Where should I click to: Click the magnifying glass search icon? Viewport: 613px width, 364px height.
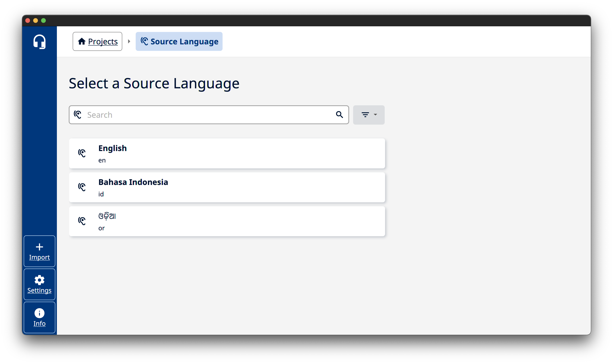click(x=339, y=115)
